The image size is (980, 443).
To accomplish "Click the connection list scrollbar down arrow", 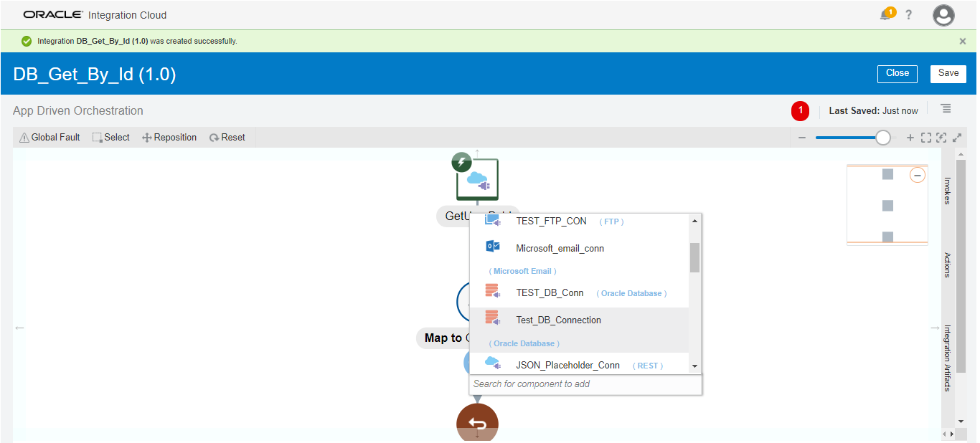I will pos(694,366).
